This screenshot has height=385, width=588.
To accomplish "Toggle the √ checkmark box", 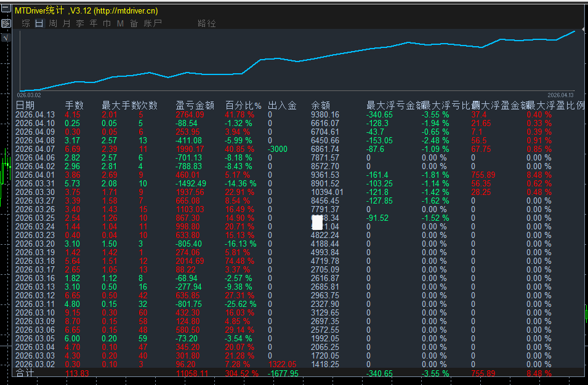I will [x=6, y=38].
